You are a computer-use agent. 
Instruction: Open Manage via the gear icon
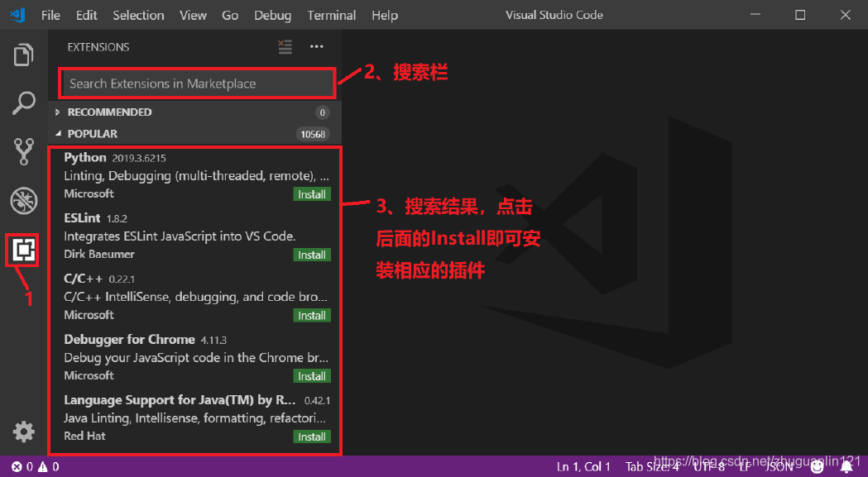coord(22,432)
